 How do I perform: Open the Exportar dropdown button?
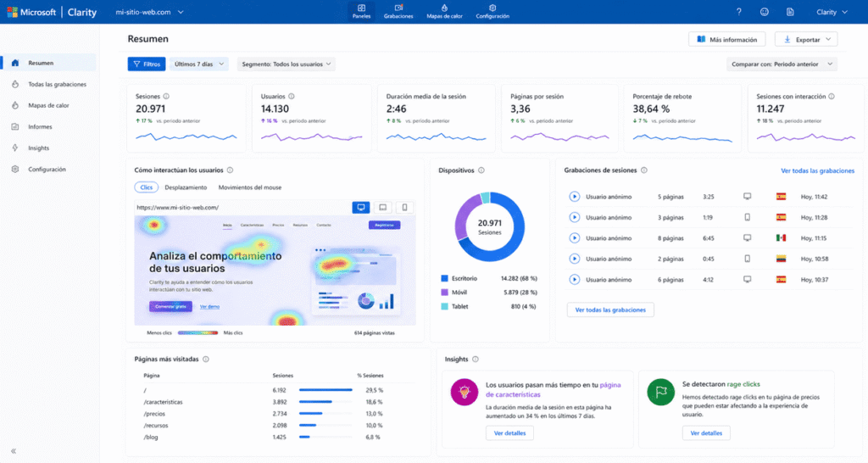click(806, 39)
